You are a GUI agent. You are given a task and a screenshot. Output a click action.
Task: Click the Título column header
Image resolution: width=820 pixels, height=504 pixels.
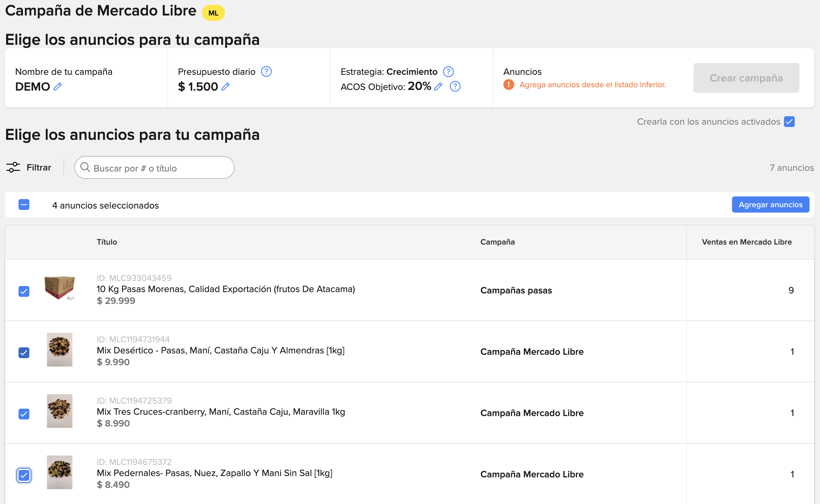(107, 242)
